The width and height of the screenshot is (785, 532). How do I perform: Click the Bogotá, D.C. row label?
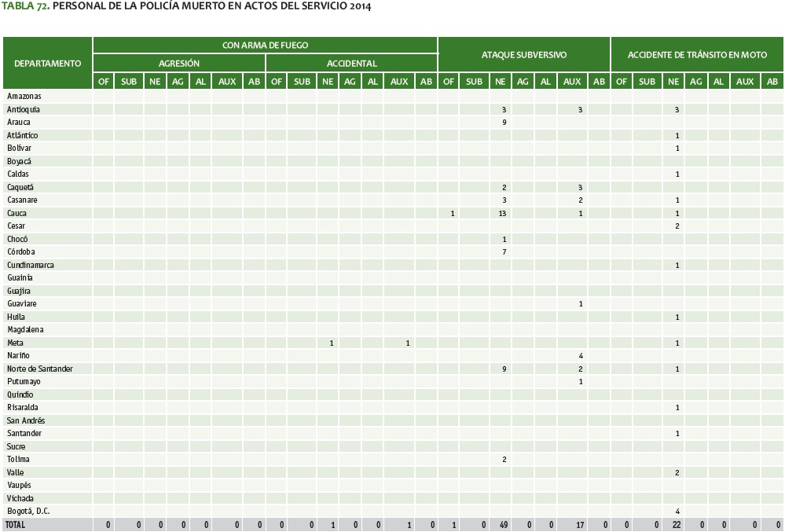point(28,511)
